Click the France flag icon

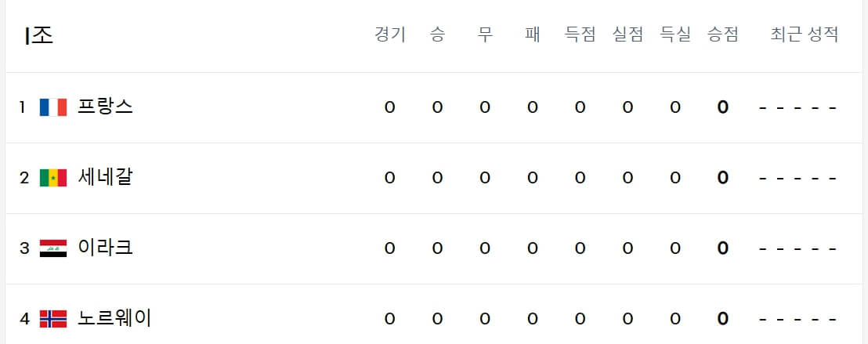tap(53, 107)
